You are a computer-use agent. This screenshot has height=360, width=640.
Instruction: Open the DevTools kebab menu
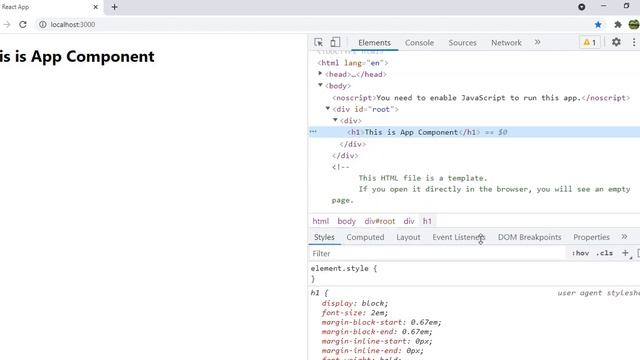pyautogui.click(x=634, y=42)
